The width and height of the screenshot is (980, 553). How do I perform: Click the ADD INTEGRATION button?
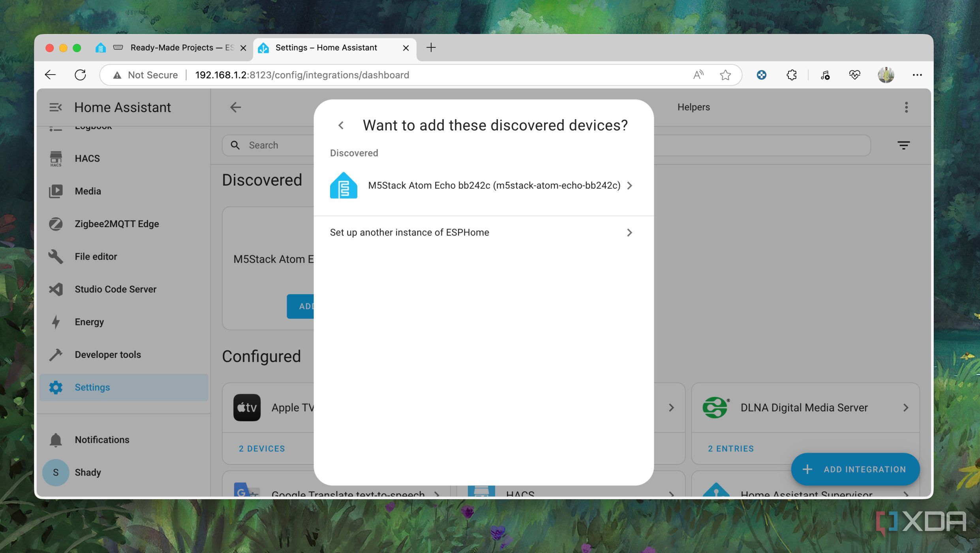coord(855,469)
